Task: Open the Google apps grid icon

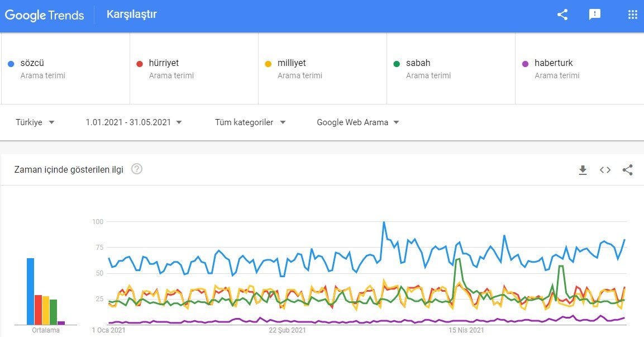Action: coord(632,15)
